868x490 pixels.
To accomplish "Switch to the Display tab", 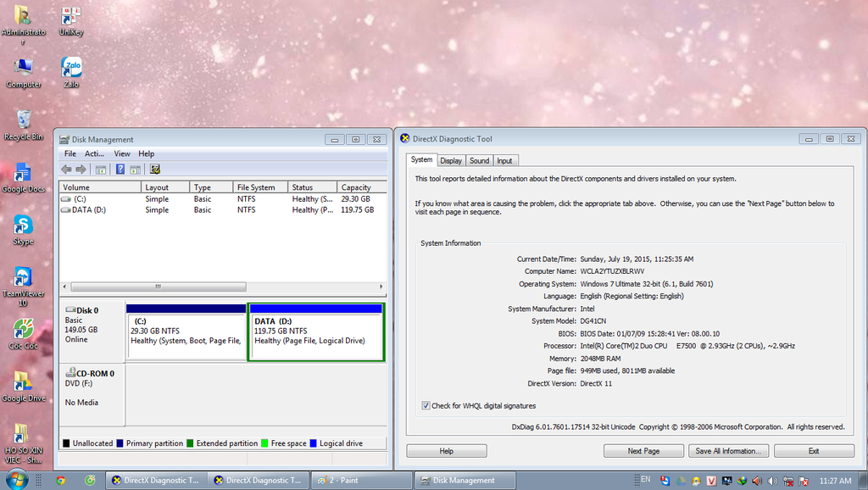I will [x=451, y=160].
